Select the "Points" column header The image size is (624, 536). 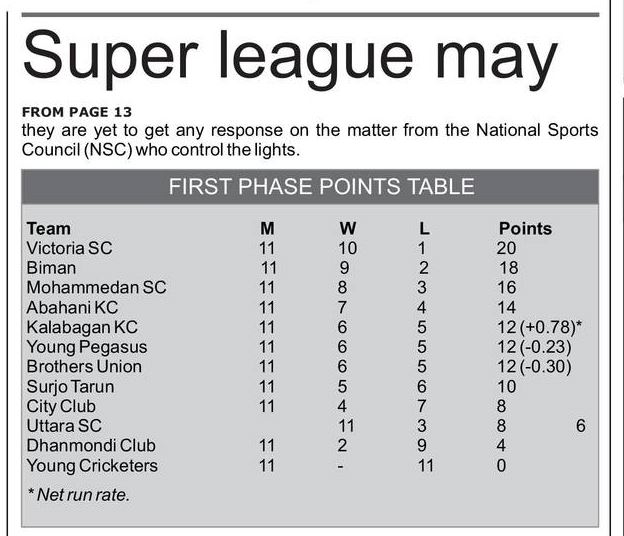[525, 228]
